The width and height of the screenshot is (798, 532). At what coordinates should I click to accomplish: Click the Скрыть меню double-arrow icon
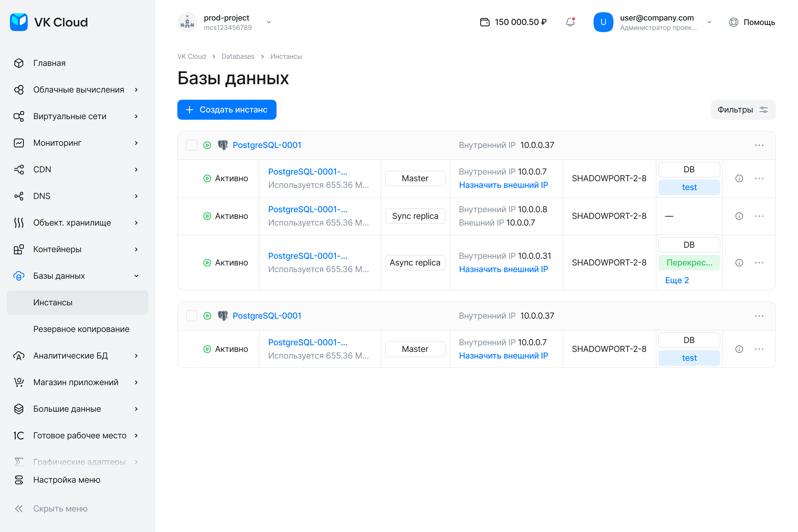point(19,509)
